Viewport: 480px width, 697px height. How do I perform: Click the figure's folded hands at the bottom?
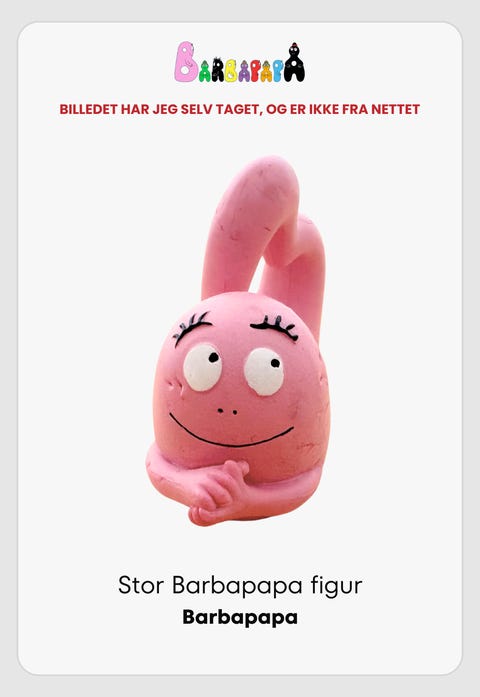(216, 493)
